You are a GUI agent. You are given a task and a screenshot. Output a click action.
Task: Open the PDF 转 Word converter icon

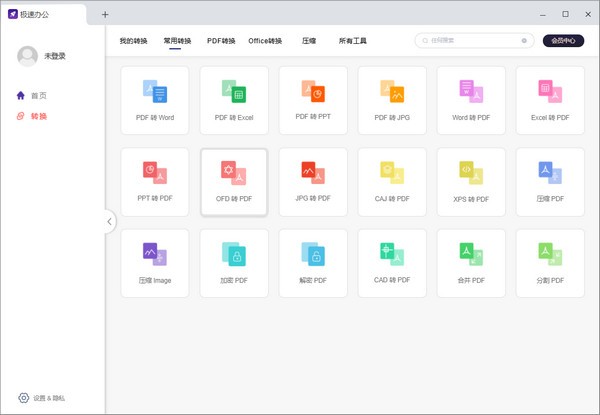coord(154,94)
